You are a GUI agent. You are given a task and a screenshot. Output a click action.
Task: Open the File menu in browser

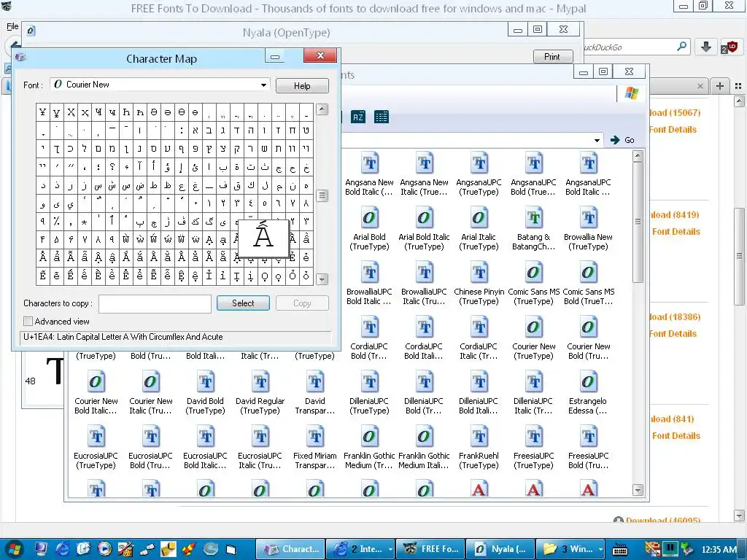click(12, 27)
